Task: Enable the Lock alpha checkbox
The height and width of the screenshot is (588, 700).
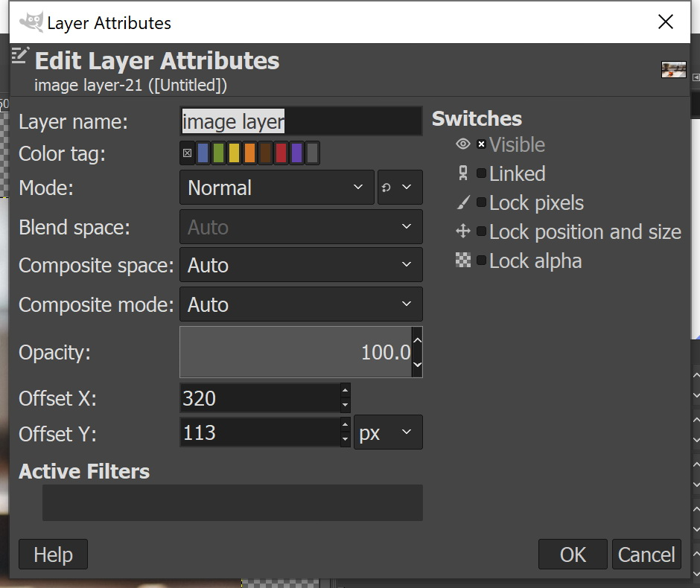Action: (481, 261)
